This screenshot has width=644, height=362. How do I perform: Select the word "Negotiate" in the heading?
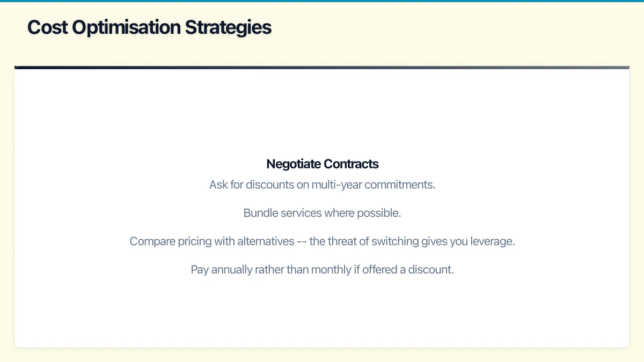point(293,164)
